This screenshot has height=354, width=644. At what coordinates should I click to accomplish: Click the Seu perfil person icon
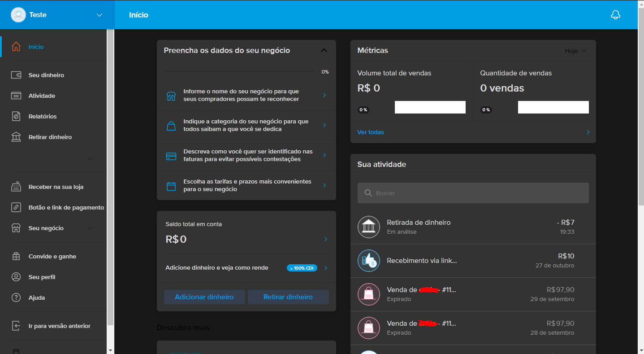click(x=16, y=277)
